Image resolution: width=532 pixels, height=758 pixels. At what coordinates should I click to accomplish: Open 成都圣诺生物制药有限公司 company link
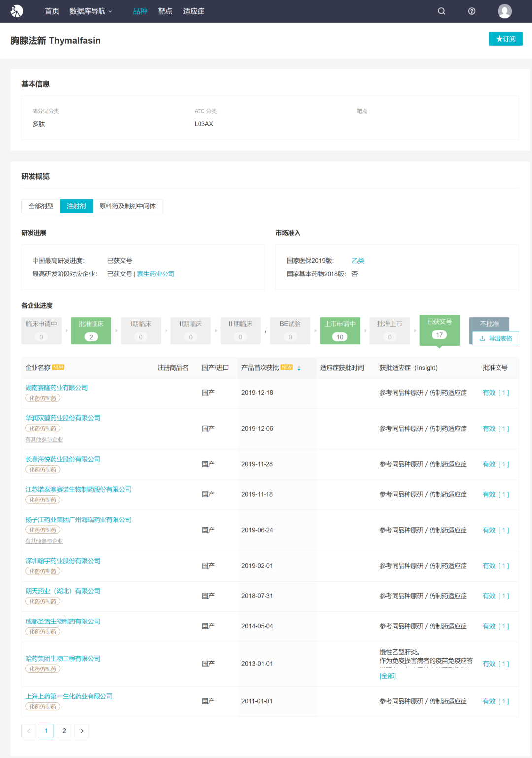tap(63, 621)
